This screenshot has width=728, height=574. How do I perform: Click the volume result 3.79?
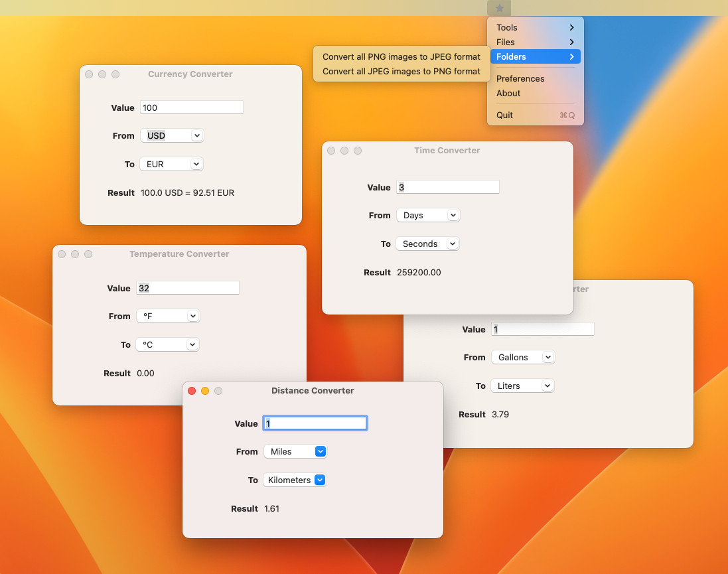click(x=500, y=414)
